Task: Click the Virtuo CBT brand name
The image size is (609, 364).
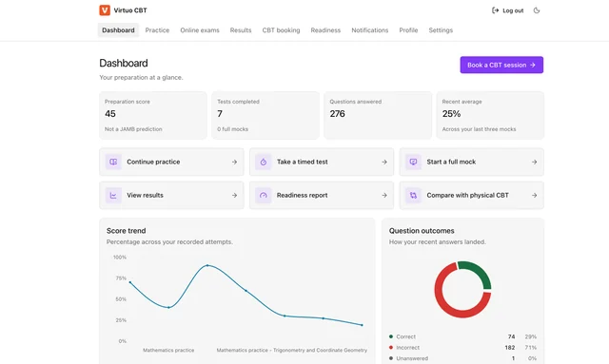Action: tap(130, 10)
